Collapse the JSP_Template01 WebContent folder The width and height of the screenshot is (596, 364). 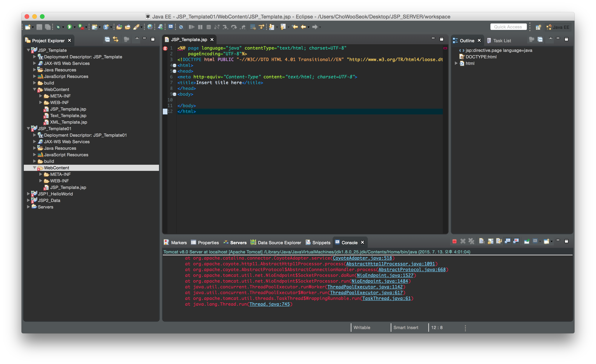tap(35, 168)
